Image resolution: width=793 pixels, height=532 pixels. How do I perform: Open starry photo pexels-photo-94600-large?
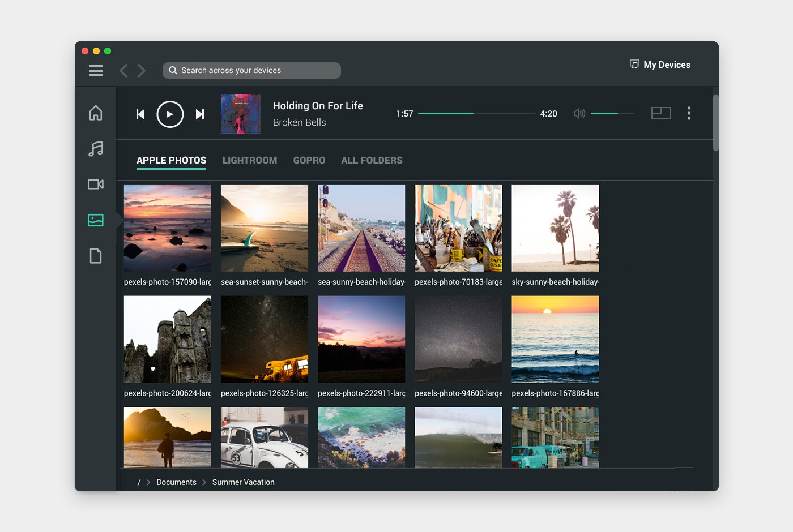click(x=458, y=339)
